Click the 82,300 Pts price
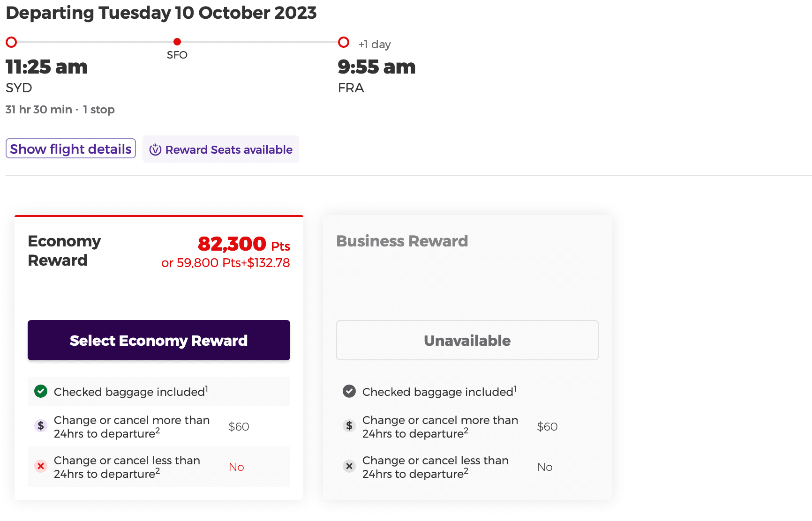The width and height of the screenshot is (812, 521). click(243, 244)
